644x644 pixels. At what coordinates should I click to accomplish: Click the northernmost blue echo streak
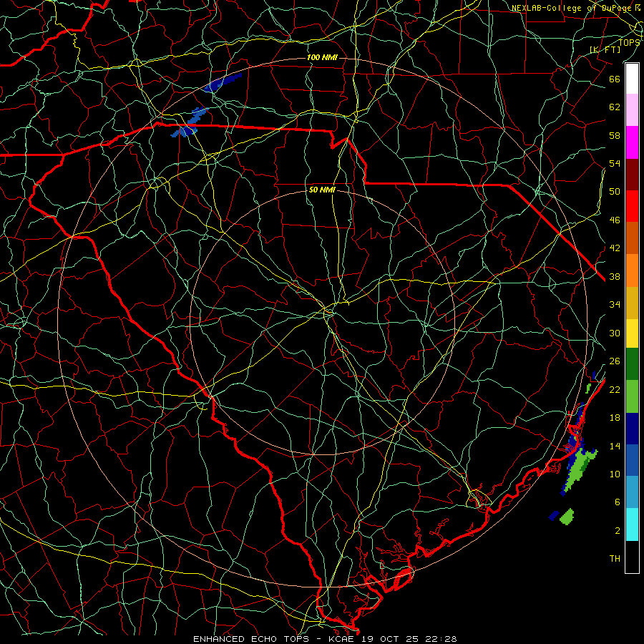[223, 82]
